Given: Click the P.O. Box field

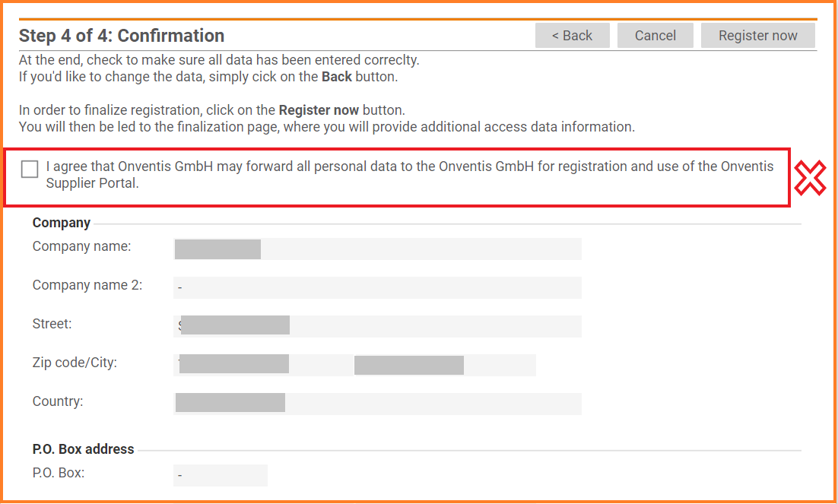Looking at the screenshot, I should point(221,475).
